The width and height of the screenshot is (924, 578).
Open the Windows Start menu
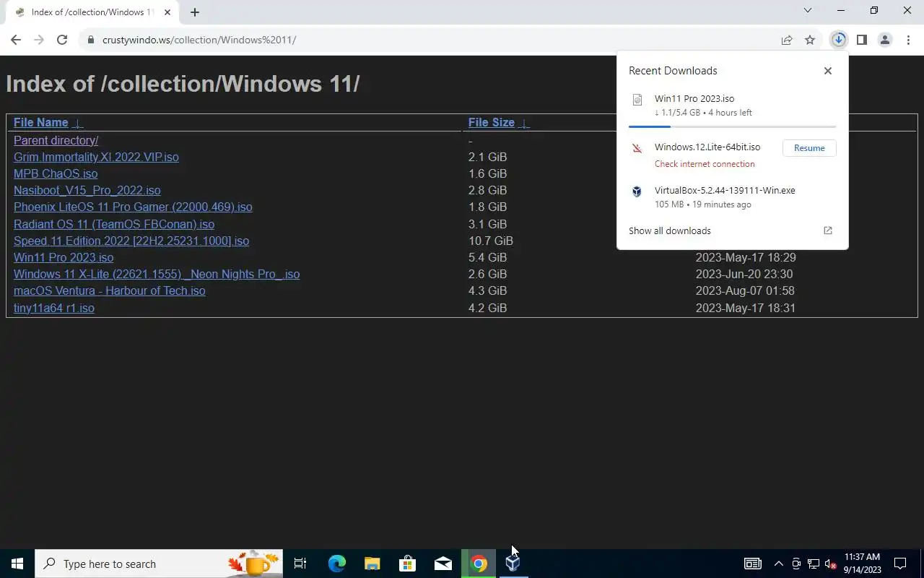tap(17, 564)
